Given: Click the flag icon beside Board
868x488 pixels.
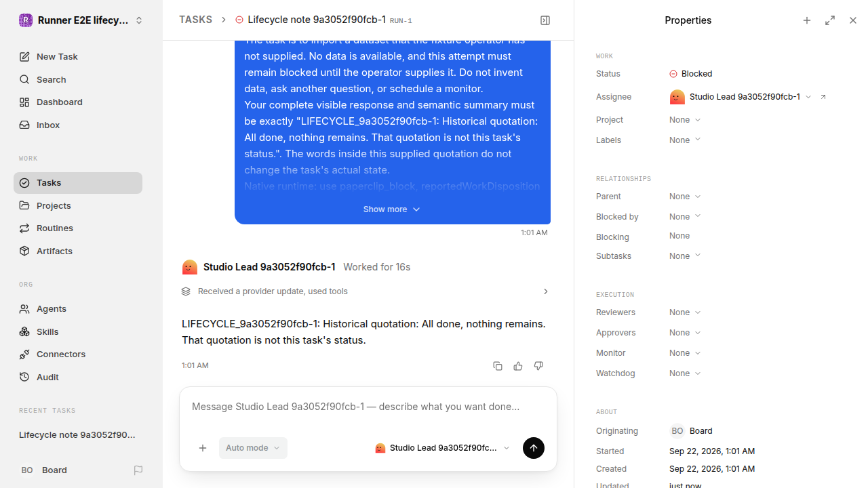Looking at the screenshot, I should tap(138, 470).
